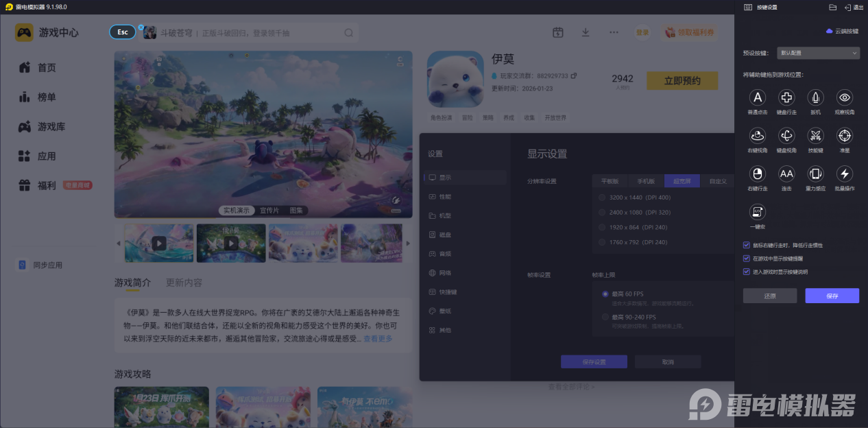The width and height of the screenshot is (868, 428).
Task: Click 退出 to exit key settings
Action: tap(854, 7)
